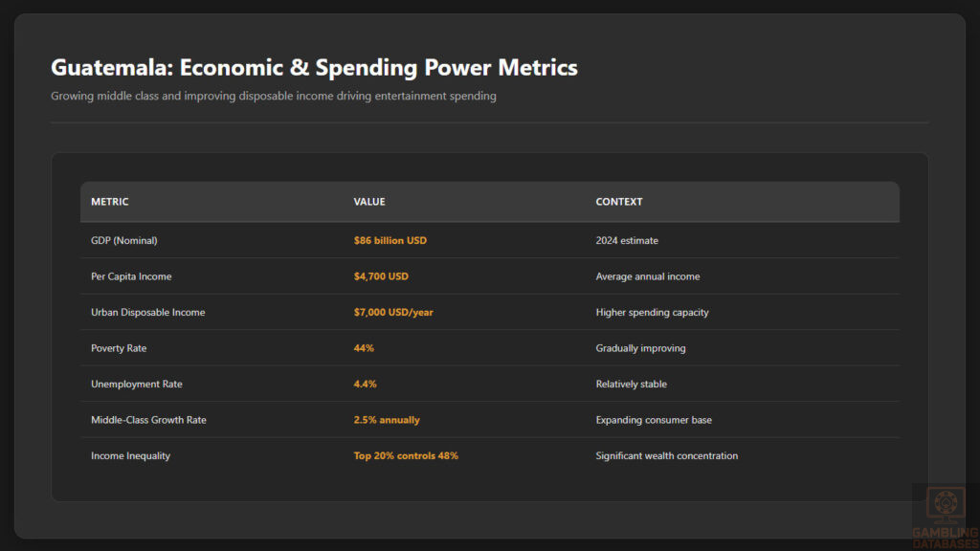Click the 2.5% annually growth value

pyautogui.click(x=385, y=420)
